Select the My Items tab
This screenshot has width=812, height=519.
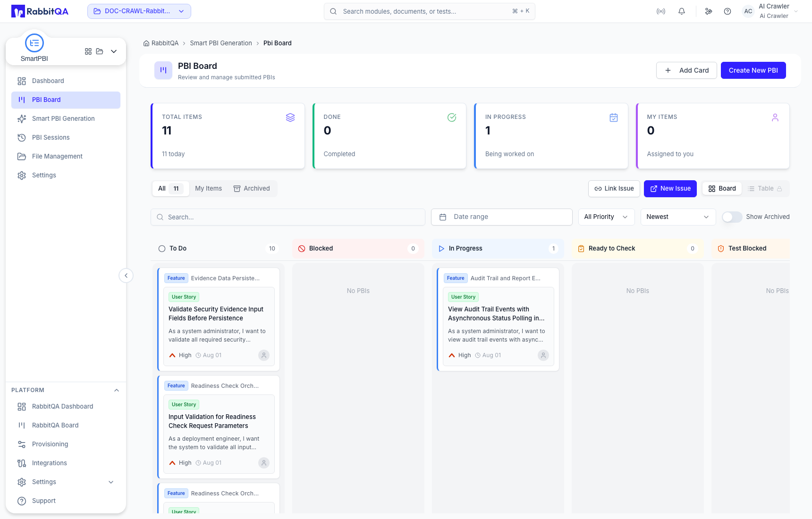coord(208,189)
